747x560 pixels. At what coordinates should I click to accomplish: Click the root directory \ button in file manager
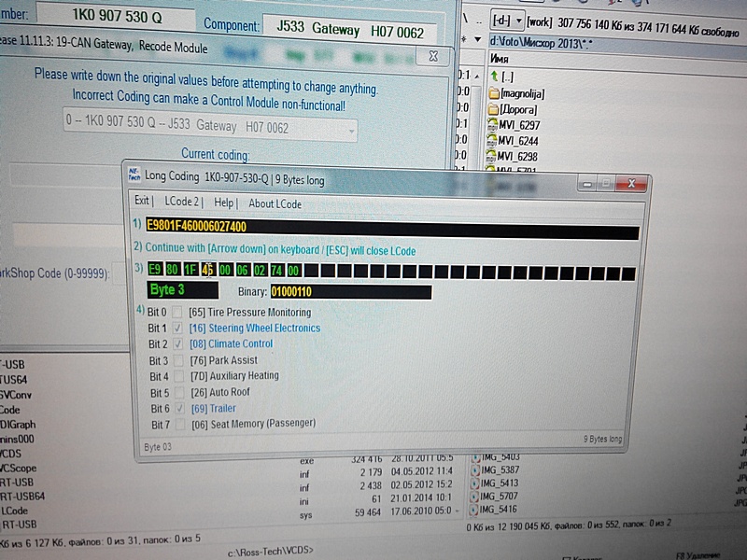pos(466,19)
